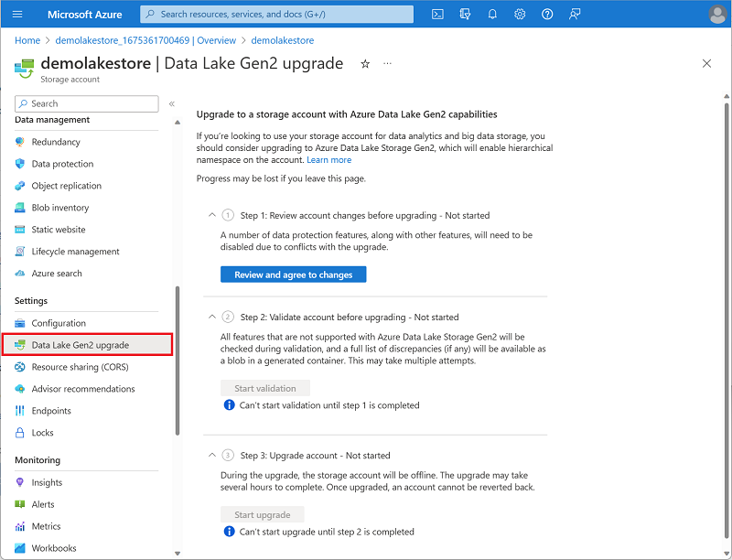The height and width of the screenshot is (560, 732).
Task: Click the Redundancy icon in sidebar
Action: 19,142
